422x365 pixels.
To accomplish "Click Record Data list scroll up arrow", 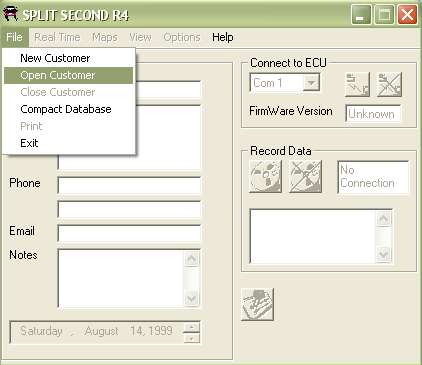I will point(384,219).
